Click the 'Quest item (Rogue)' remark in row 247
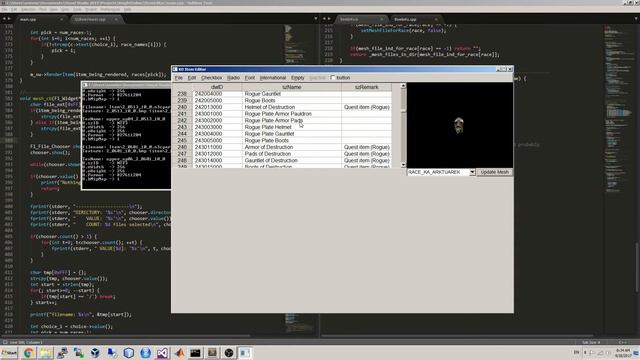The image size is (640, 360). [x=367, y=154]
